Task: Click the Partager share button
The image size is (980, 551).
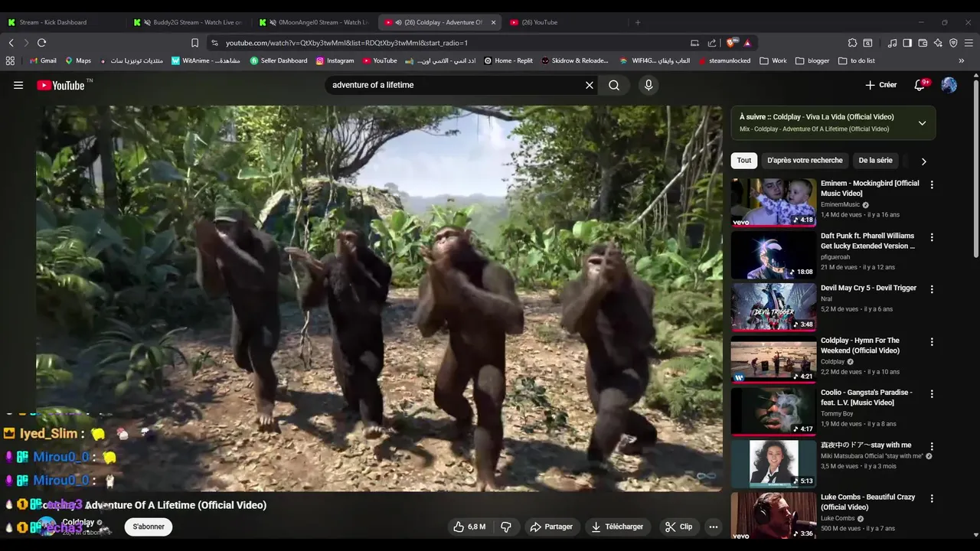Action: coord(551,527)
